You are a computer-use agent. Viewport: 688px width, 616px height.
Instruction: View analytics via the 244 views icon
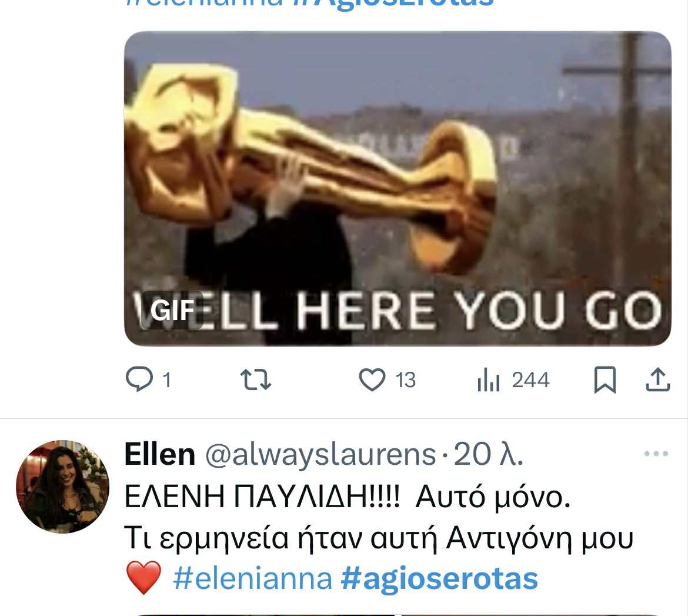[488, 380]
